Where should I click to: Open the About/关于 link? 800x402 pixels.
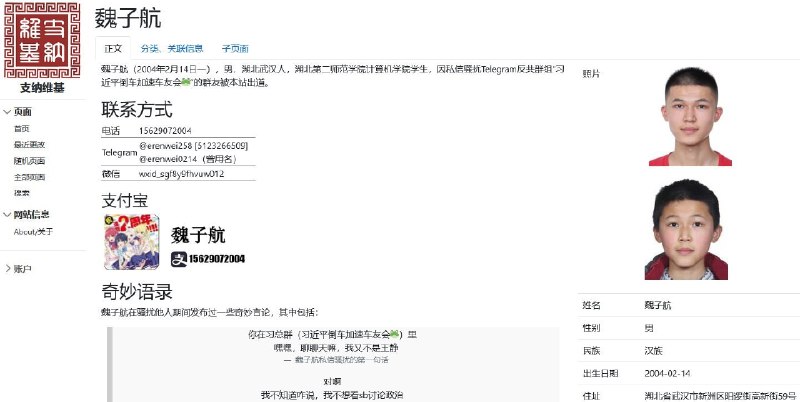pyautogui.click(x=33, y=232)
